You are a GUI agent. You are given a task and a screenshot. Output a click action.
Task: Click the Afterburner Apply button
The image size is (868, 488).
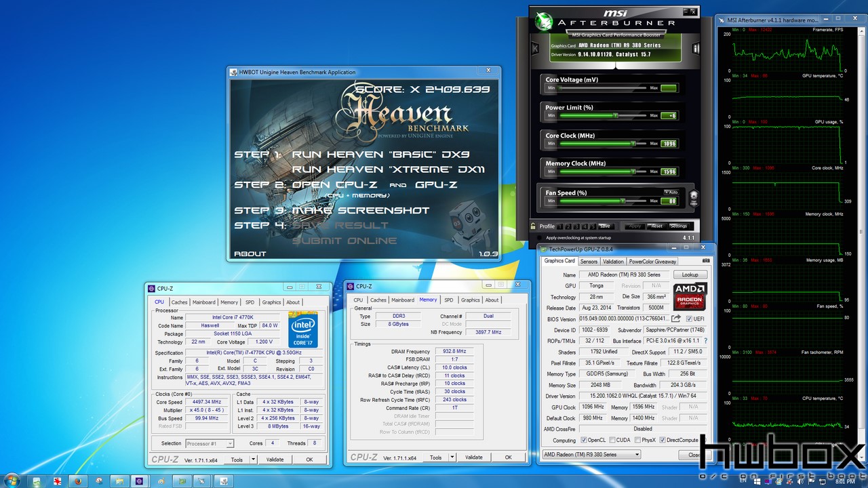635,226
